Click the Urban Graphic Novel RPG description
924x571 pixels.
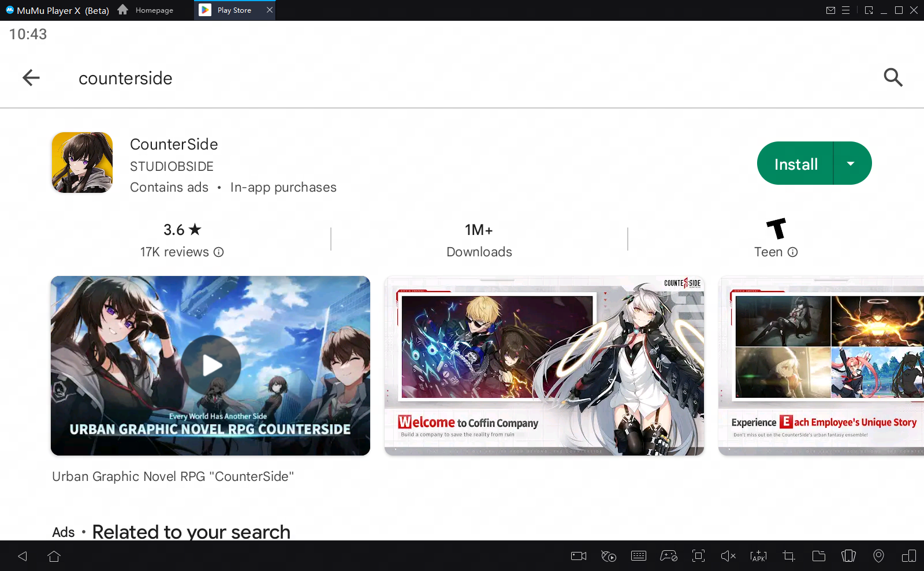point(173,476)
